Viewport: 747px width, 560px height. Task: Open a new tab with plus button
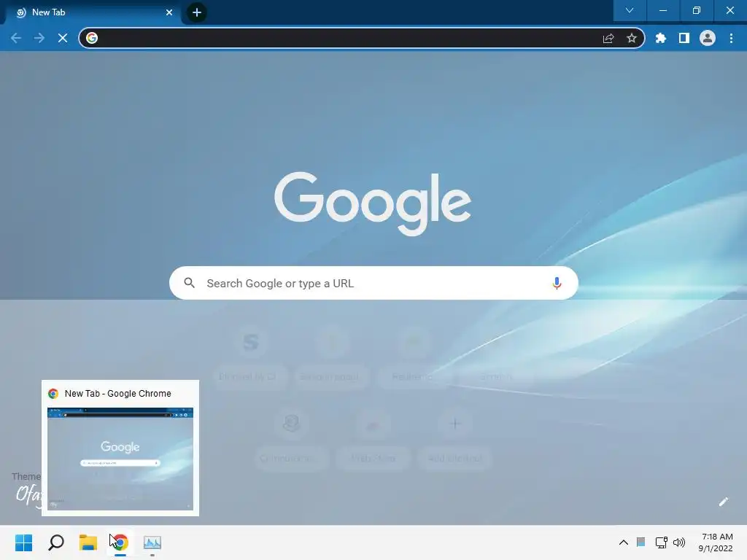point(197,12)
